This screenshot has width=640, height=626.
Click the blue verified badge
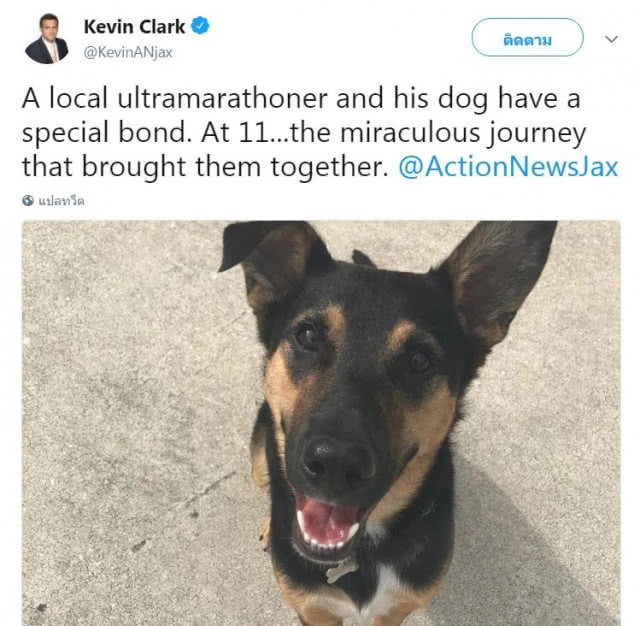[200, 26]
